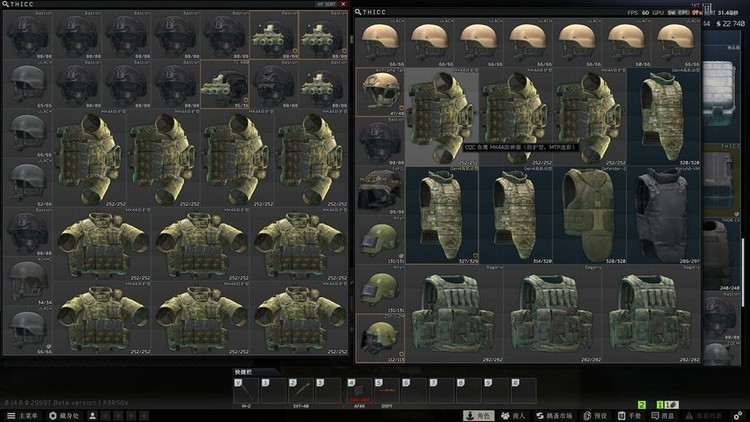Click the search icon of the left THICC window
Viewport: 750px width, 422px height.
click(x=5, y=4)
